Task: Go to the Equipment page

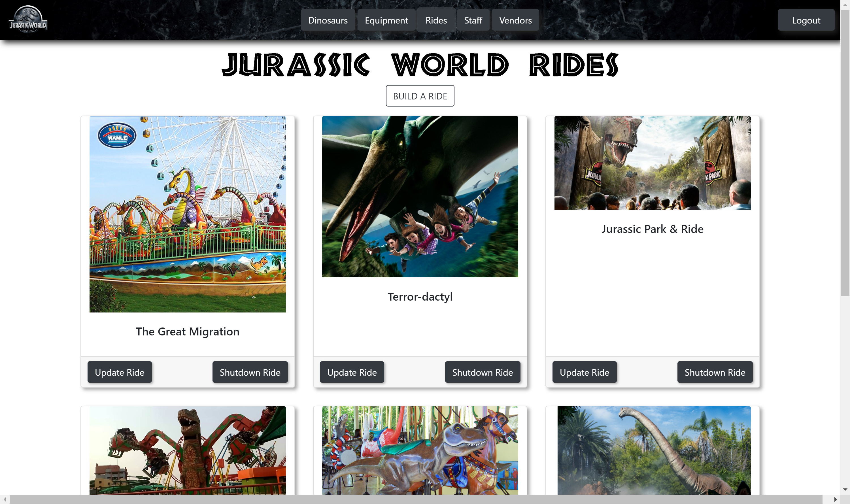Action: pyautogui.click(x=386, y=20)
